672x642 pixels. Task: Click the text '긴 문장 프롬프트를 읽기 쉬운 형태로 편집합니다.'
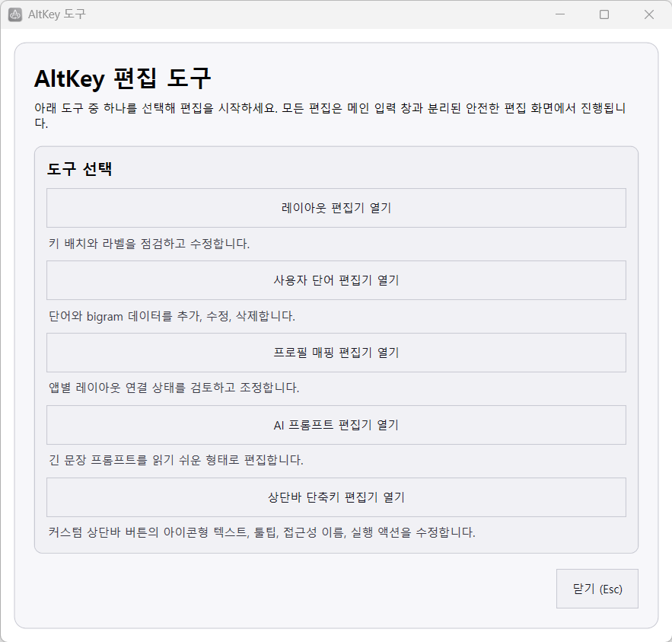click(176, 461)
